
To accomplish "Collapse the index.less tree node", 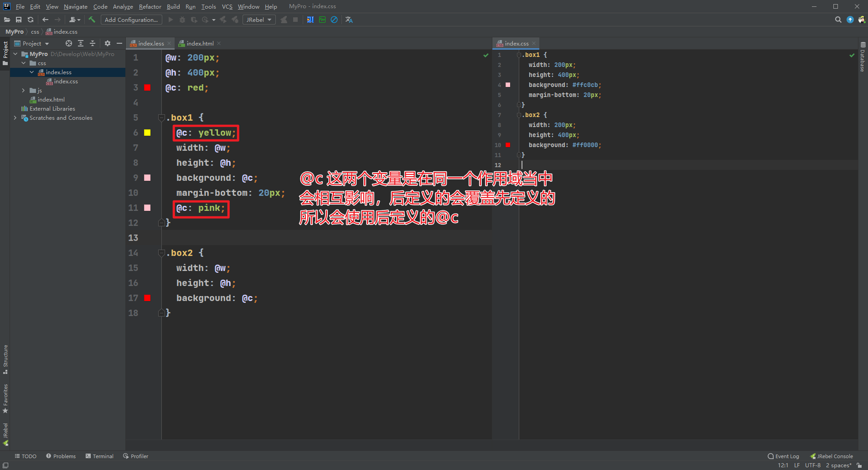I will pos(32,72).
